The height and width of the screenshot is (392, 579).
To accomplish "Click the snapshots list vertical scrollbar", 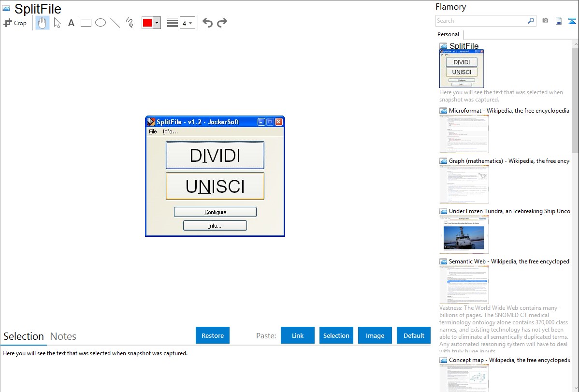I will pos(575,101).
